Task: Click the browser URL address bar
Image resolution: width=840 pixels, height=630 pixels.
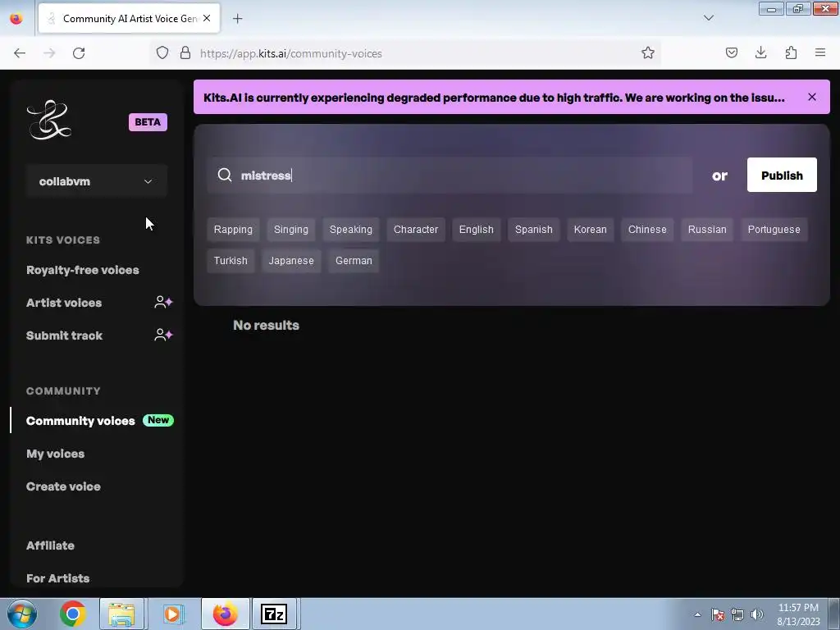Action: pos(407,53)
